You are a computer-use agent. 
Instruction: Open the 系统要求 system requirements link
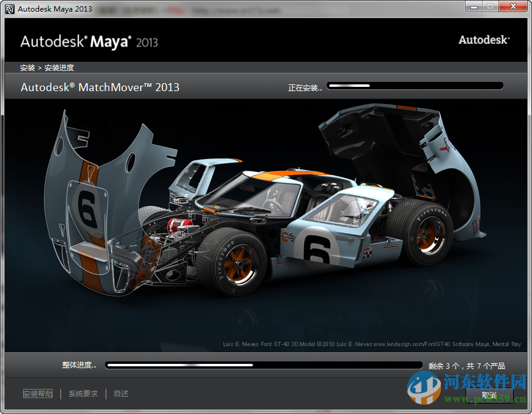pos(83,394)
